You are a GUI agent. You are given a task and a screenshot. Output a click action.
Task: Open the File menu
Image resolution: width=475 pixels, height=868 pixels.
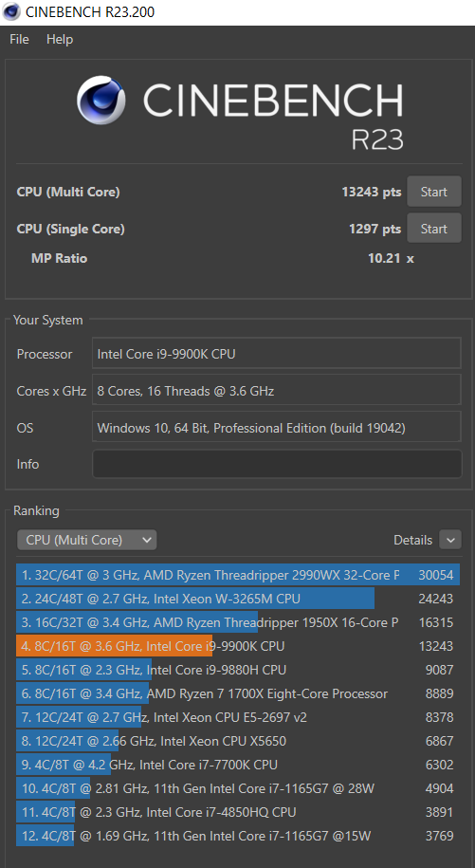[x=19, y=39]
